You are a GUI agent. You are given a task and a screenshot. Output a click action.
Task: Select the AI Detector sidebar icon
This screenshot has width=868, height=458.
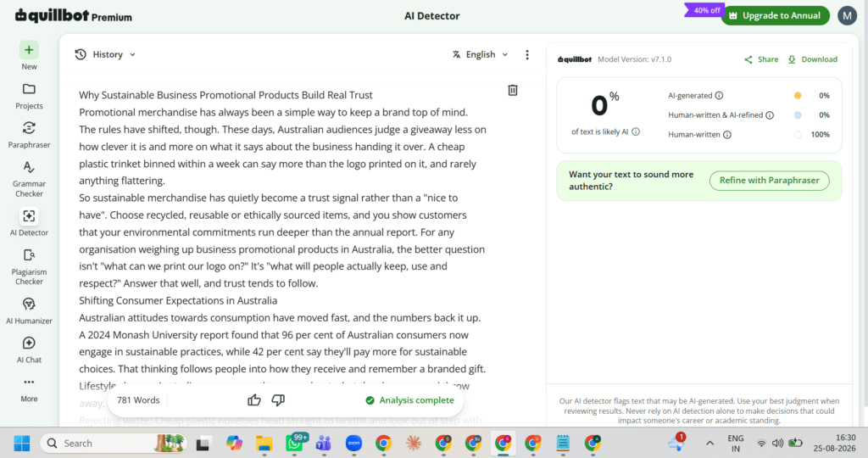[29, 216]
